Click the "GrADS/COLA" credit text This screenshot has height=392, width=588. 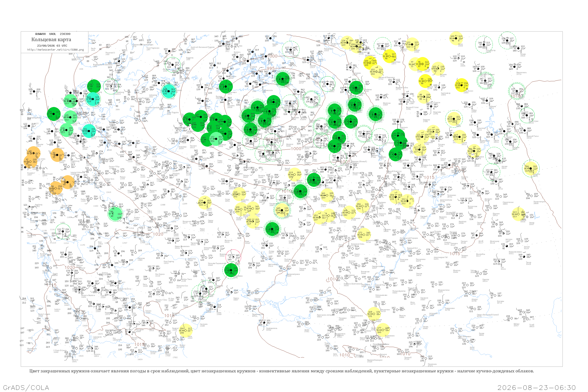[26, 387]
